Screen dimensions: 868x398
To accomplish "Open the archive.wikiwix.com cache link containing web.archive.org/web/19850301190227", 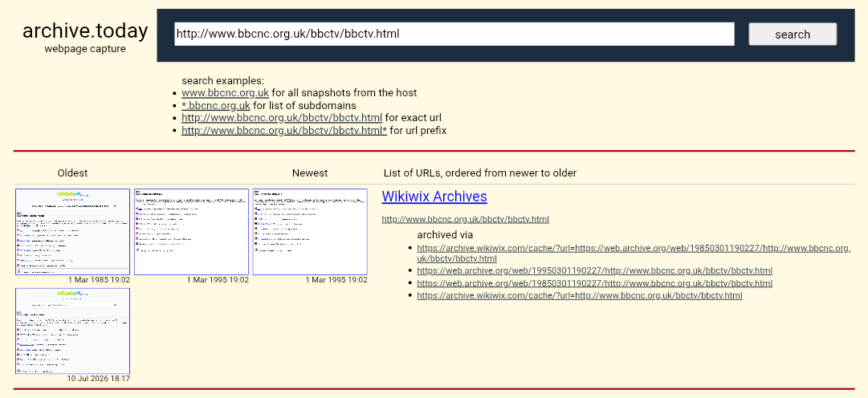I will point(634,254).
